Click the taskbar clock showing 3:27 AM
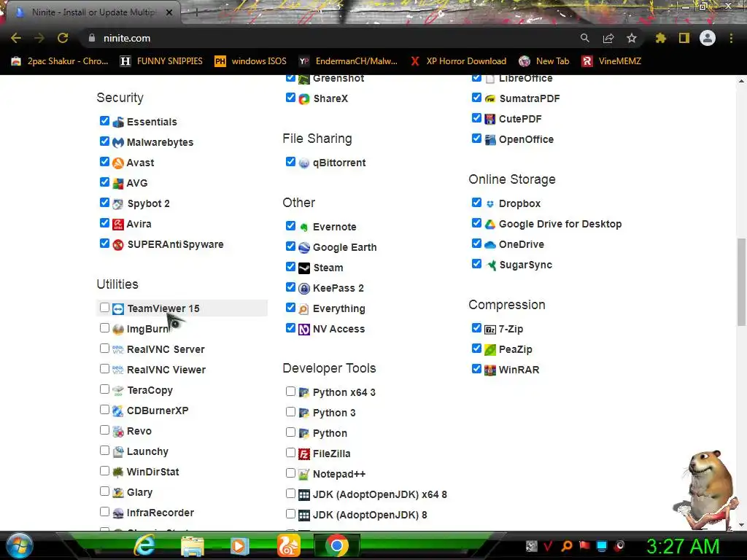Image resolution: width=747 pixels, height=560 pixels. click(683, 546)
